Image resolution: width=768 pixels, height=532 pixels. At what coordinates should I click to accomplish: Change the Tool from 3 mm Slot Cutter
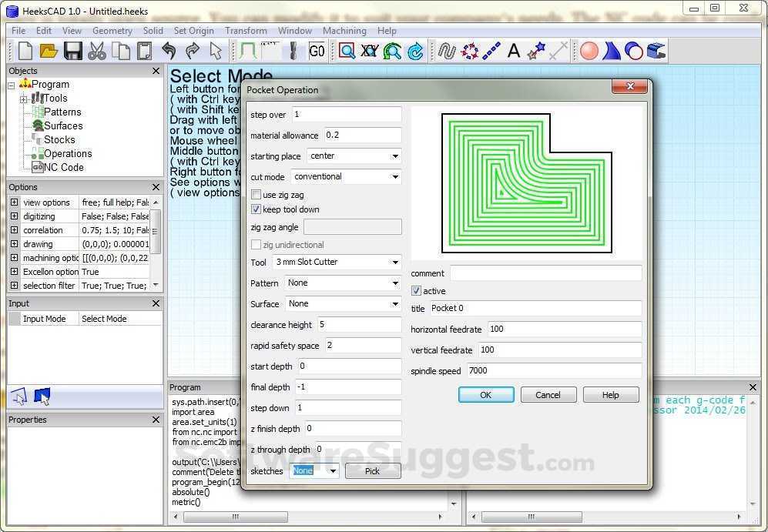[x=394, y=262]
